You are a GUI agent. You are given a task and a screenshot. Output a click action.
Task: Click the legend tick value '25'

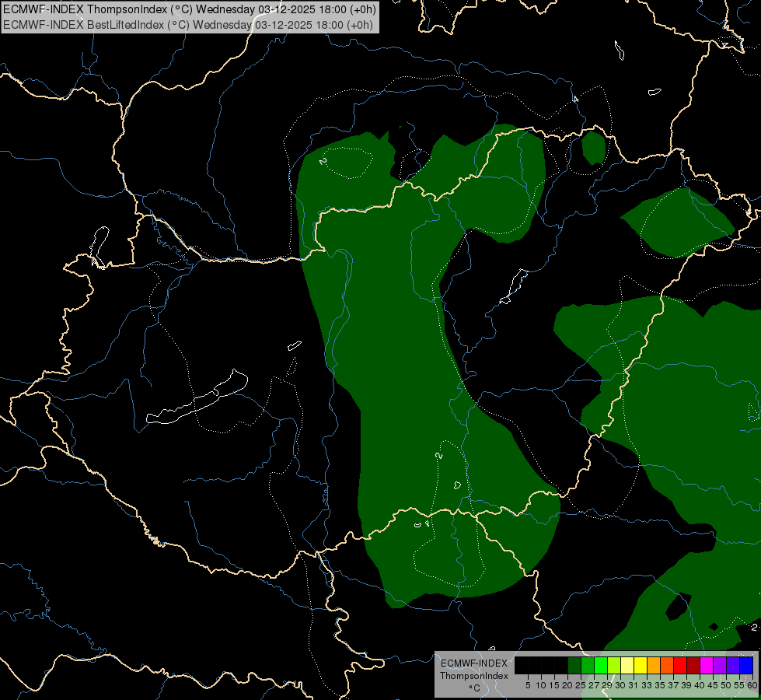click(x=581, y=685)
